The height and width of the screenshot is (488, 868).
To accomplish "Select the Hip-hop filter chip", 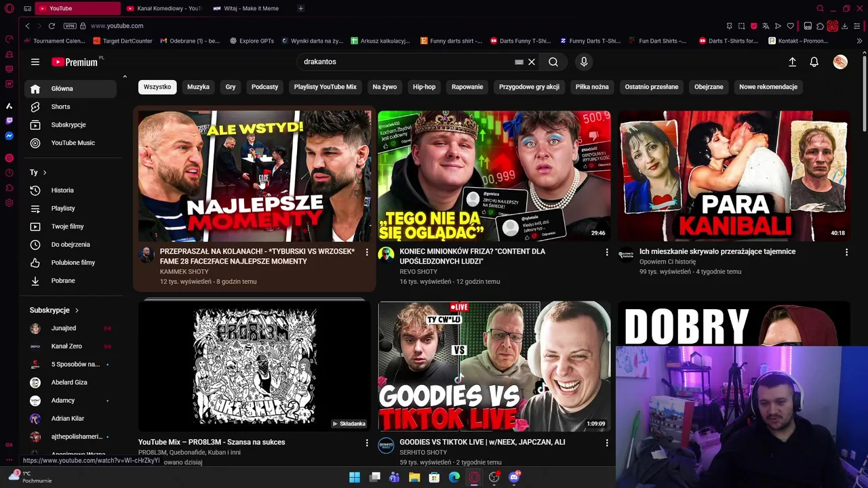I will pos(425,87).
